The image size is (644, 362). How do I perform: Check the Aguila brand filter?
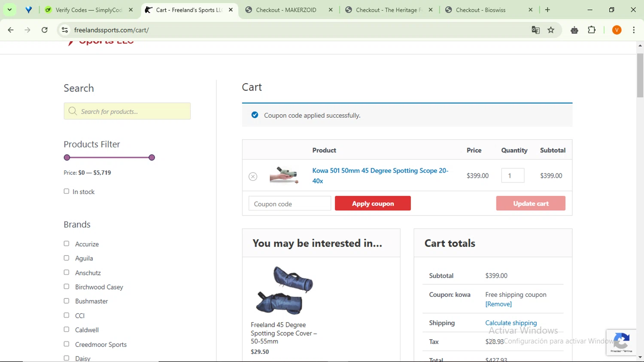(x=67, y=258)
